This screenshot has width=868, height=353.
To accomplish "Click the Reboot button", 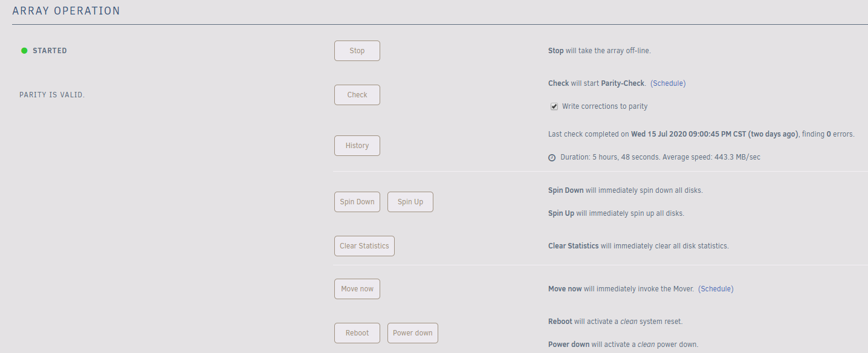I will 357,333.
